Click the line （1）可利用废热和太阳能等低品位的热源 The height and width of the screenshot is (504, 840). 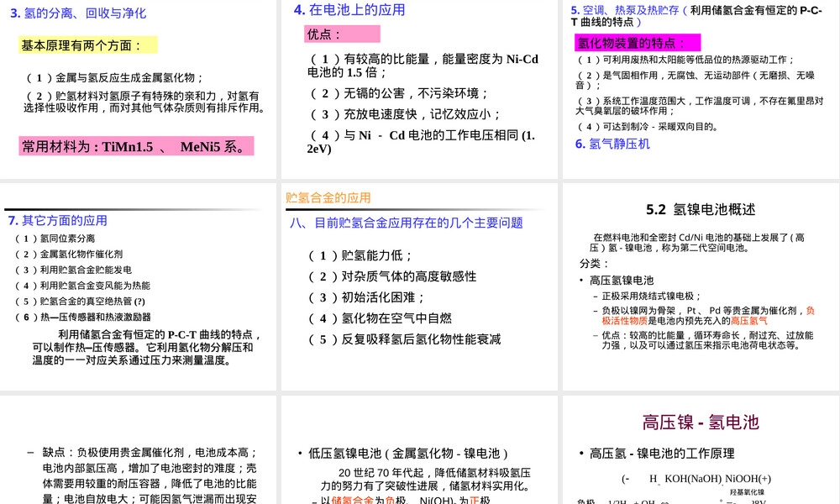pyautogui.click(x=685, y=60)
